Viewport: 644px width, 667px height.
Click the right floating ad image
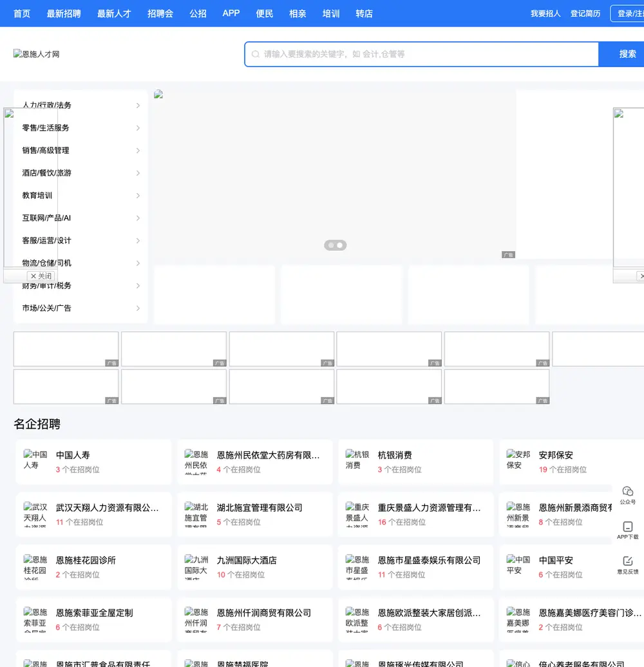point(629,187)
